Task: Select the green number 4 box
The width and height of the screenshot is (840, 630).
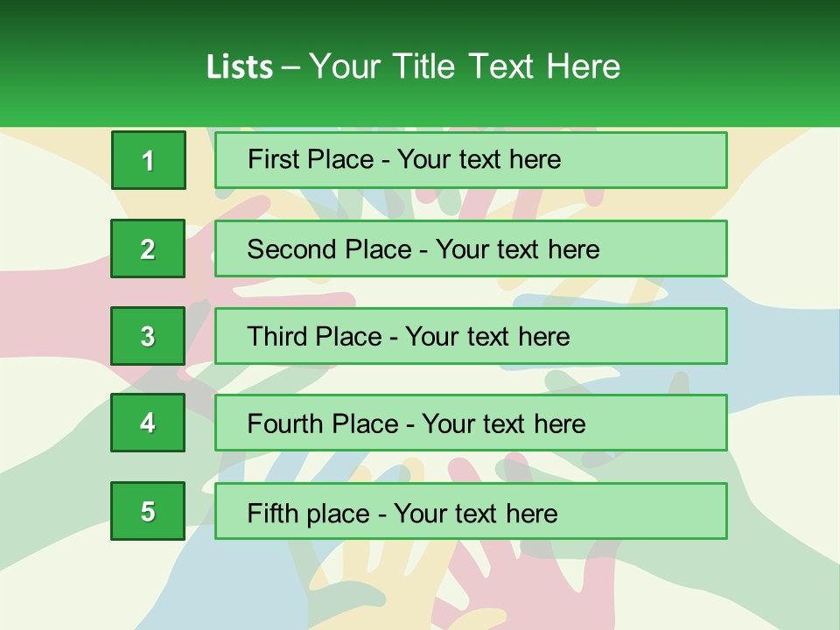Action: coord(148,423)
